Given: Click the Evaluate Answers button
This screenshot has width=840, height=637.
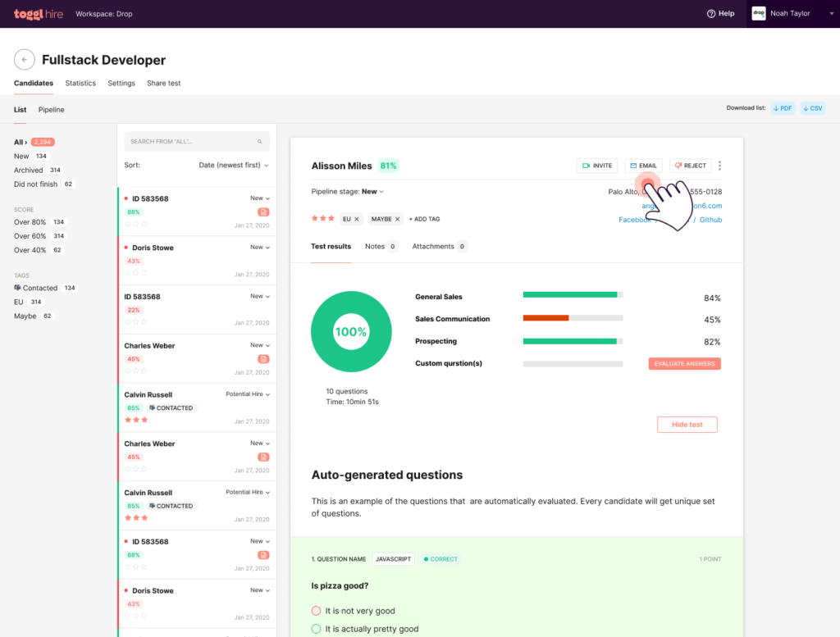Looking at the screenshot, I should click(x=684, y=362).
